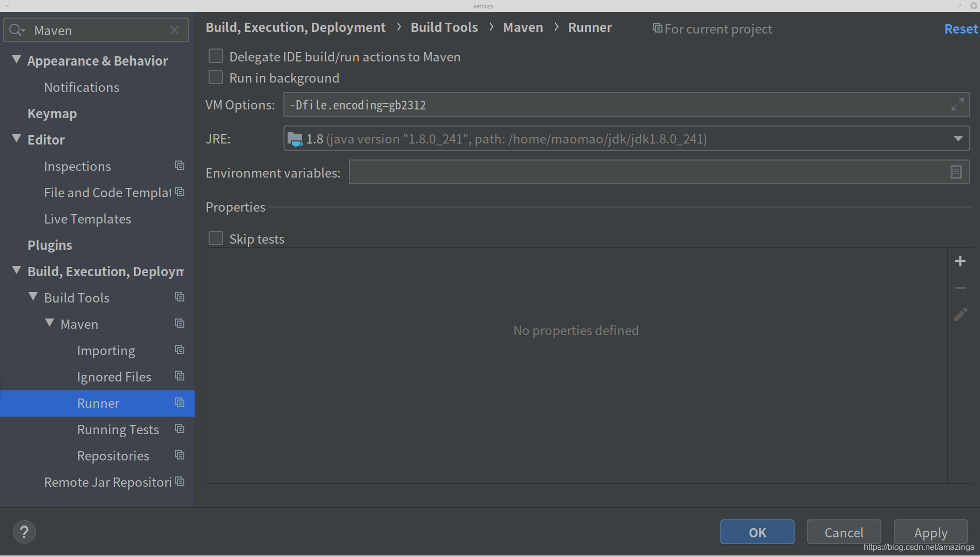Enable Delegate IDE build/run actions to Maven

click(x=215, y=56)
